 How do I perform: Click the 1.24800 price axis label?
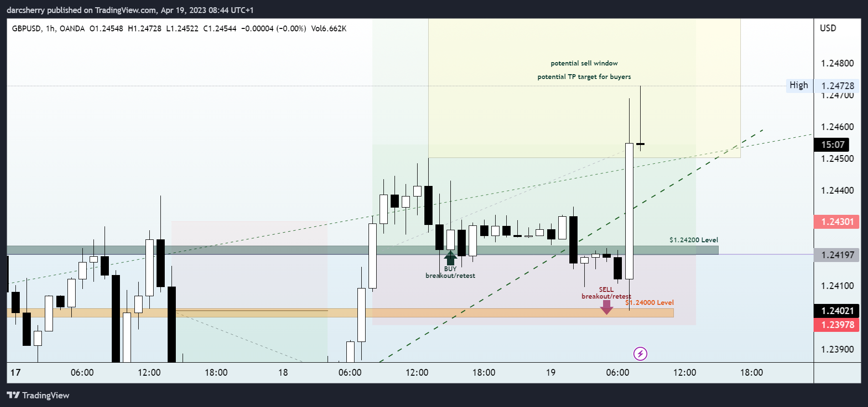pyautogui.click(x=837, y=63)
